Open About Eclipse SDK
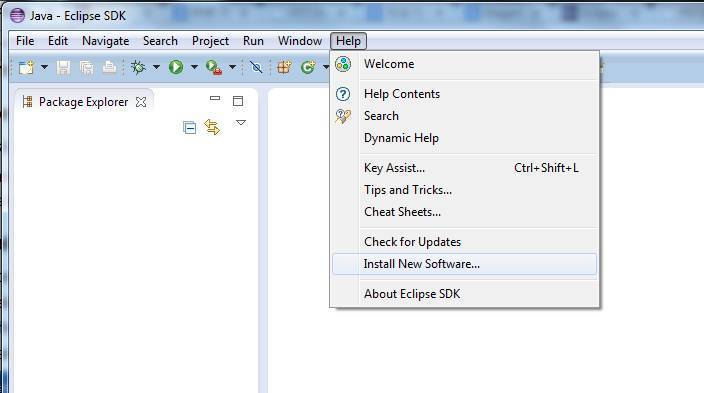 click(465, 294)
